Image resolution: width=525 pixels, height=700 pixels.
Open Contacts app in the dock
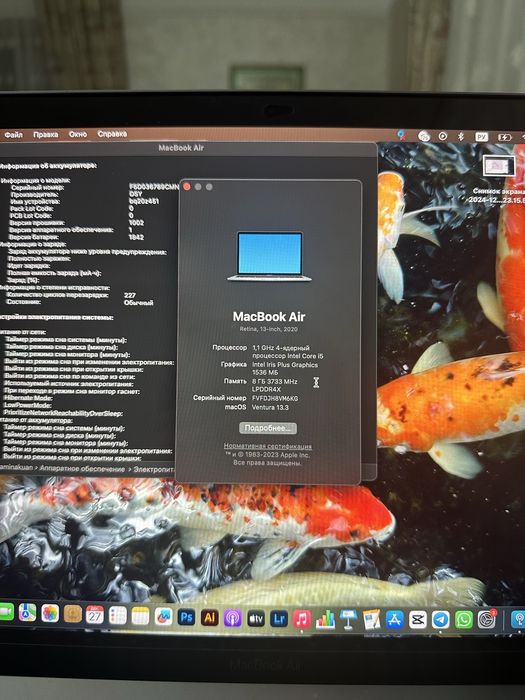pyautogui.click(x=72, y=614)
